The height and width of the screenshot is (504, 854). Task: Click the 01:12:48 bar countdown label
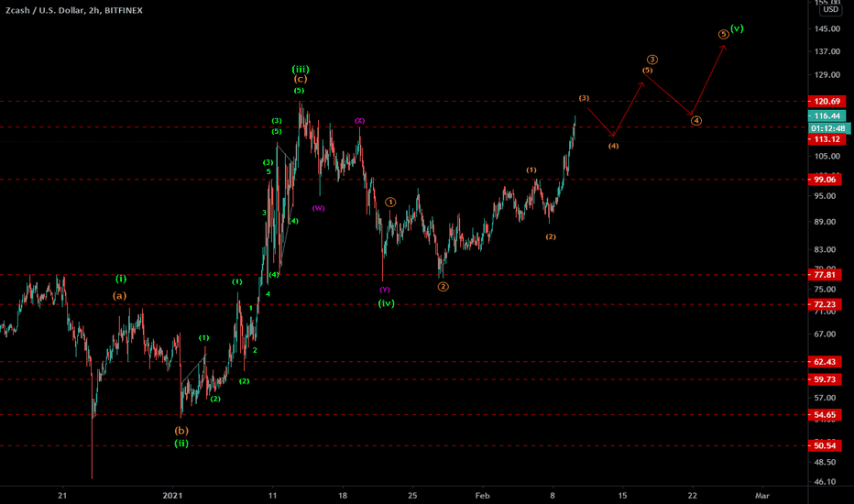tap(828, 128)
